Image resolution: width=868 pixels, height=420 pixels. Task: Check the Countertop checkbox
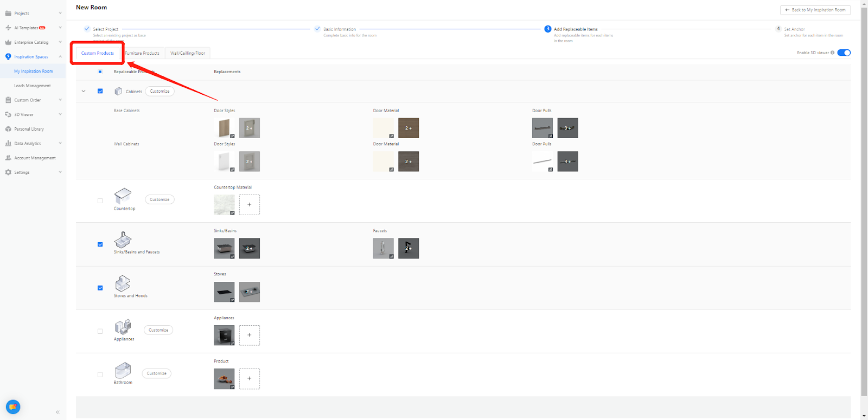point(100,201)
